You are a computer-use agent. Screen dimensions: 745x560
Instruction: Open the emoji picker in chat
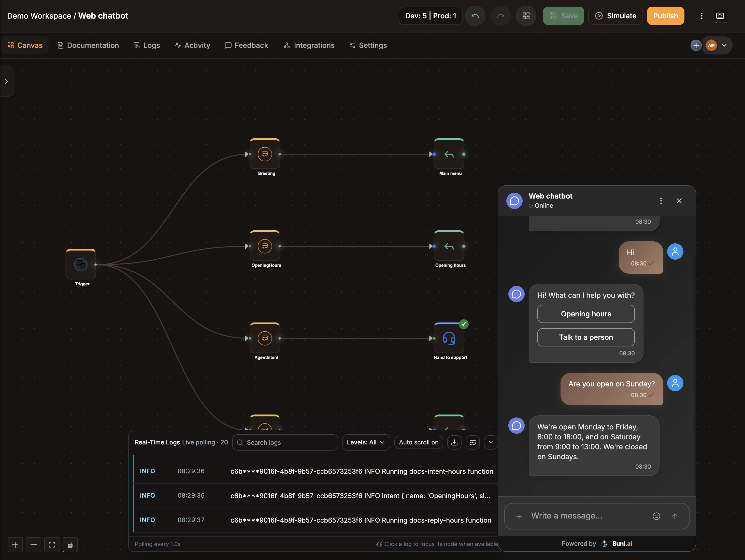point(656,516)
